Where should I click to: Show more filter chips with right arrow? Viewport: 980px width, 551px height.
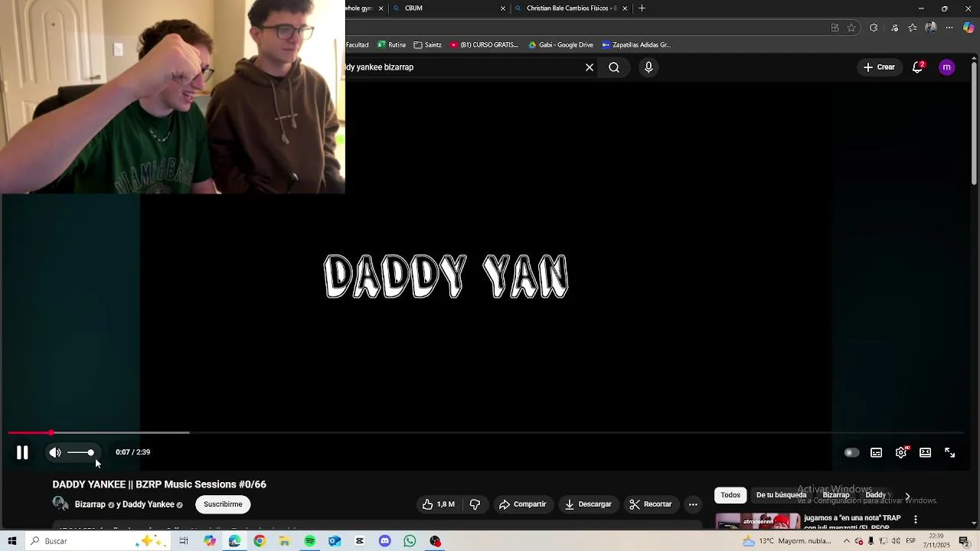tap(907, 496)
